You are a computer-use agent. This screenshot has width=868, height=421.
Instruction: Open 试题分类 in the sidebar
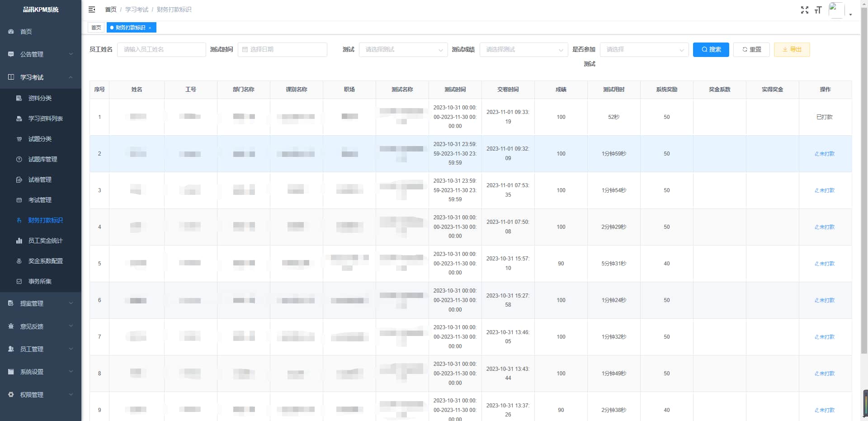coord(41,139)
